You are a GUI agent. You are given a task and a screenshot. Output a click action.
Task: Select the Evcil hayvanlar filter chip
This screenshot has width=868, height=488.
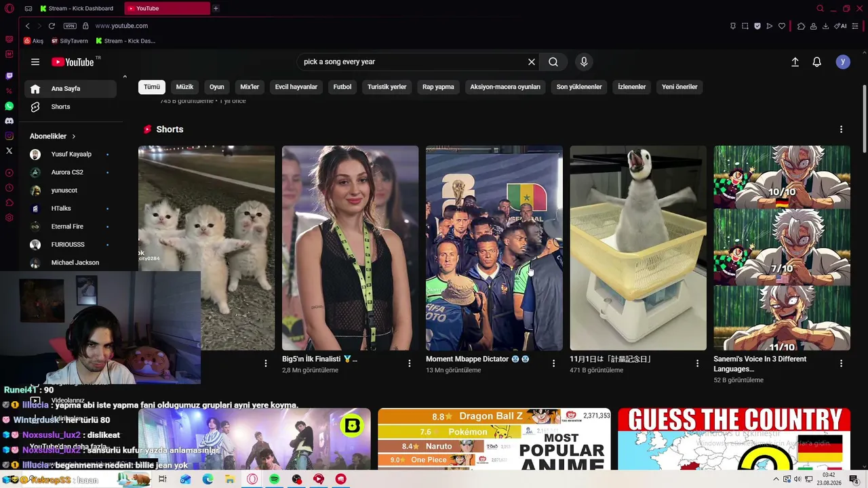296,87
